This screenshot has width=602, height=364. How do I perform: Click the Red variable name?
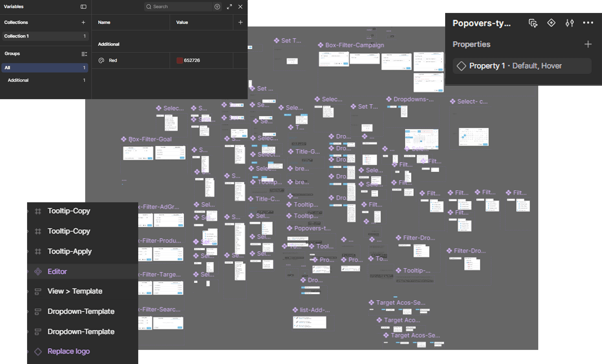click(x=113, y=60)
